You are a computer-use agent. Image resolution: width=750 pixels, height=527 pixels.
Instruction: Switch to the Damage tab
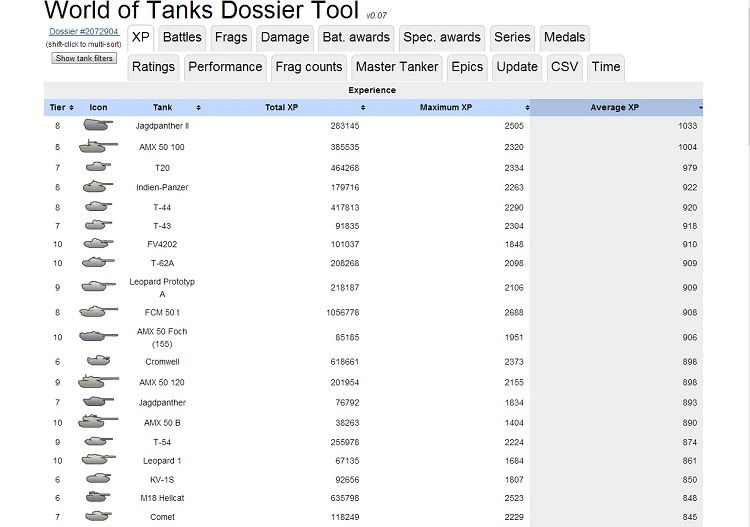pyautogui.click(x=285, y=37)
